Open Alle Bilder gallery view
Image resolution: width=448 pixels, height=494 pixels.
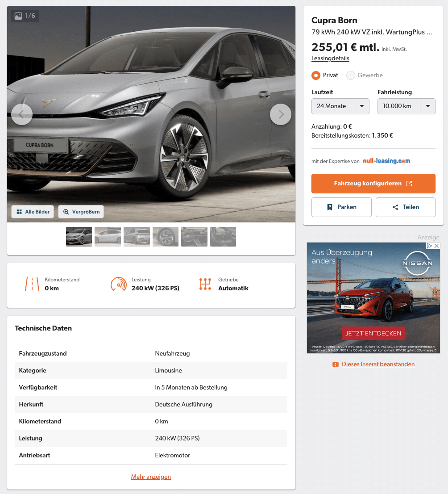tap(33, 212)
